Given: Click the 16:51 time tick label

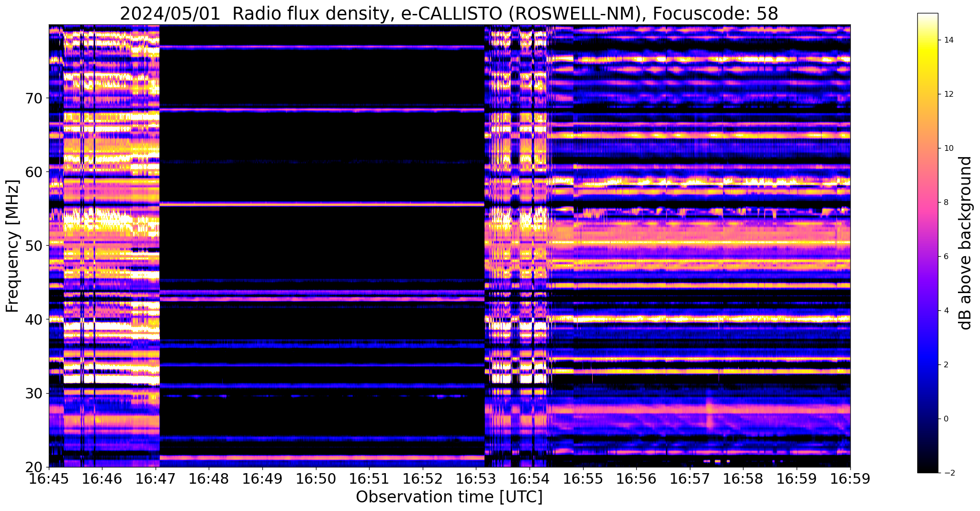Looking at the screenshot, I should pos(369,479).
